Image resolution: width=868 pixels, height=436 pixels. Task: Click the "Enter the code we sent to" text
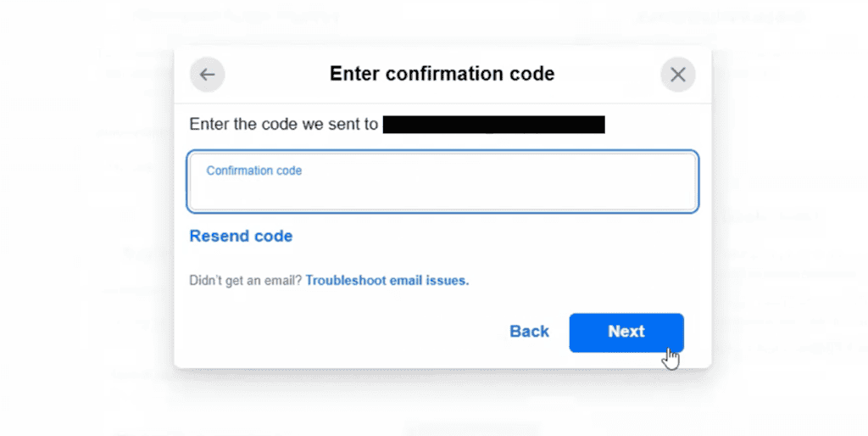(x=283, y=125)
